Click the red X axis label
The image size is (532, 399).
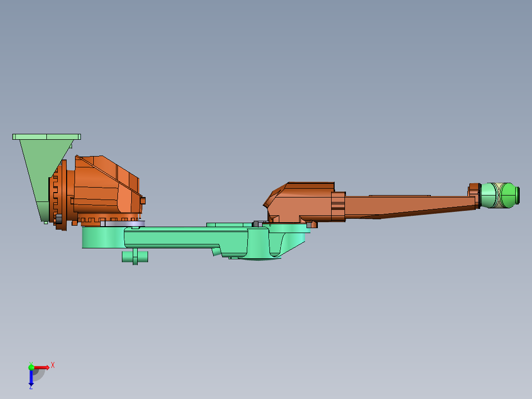click(53, 364)
